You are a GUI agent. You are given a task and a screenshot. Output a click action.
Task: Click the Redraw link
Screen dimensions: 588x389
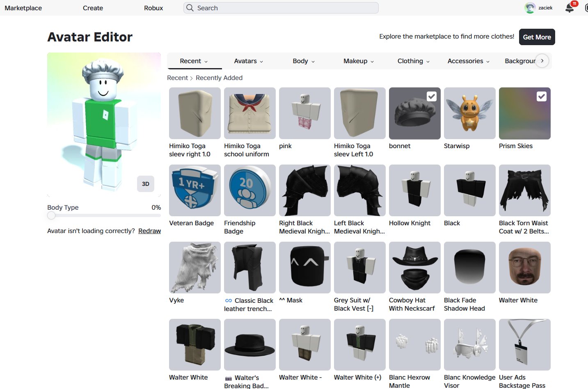[149, 231]
